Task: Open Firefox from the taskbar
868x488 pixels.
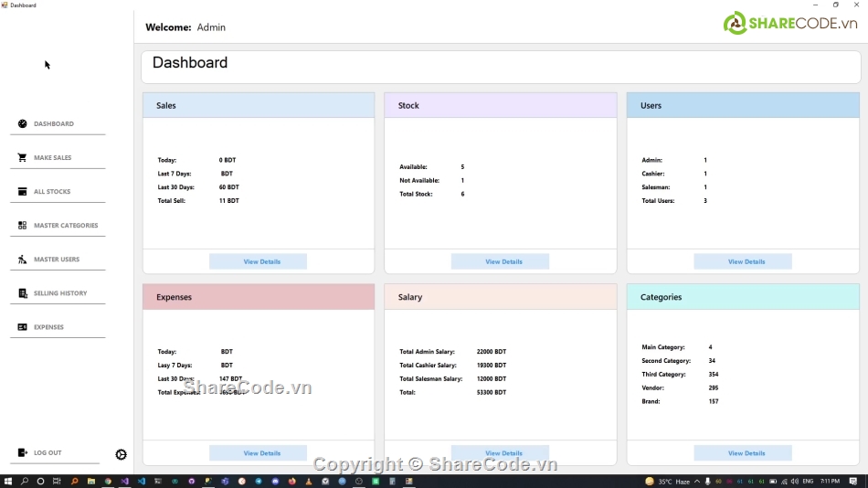Action: click(x=291, y=482)
